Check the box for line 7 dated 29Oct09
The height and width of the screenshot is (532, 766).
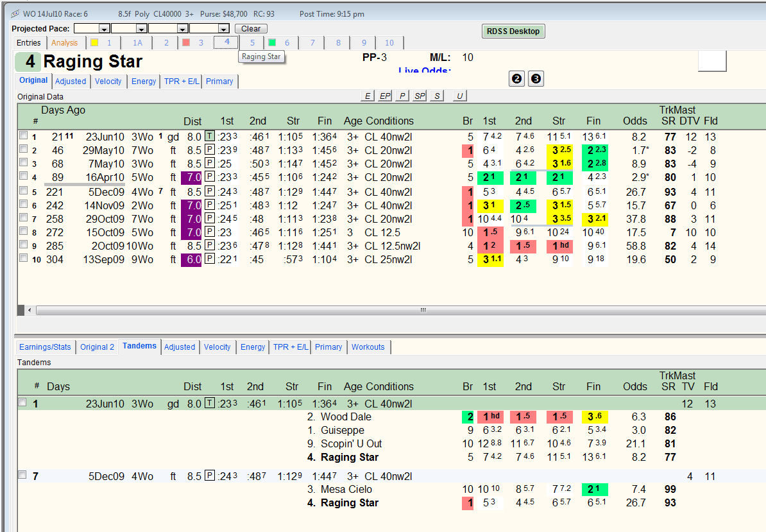coord(23,218)
